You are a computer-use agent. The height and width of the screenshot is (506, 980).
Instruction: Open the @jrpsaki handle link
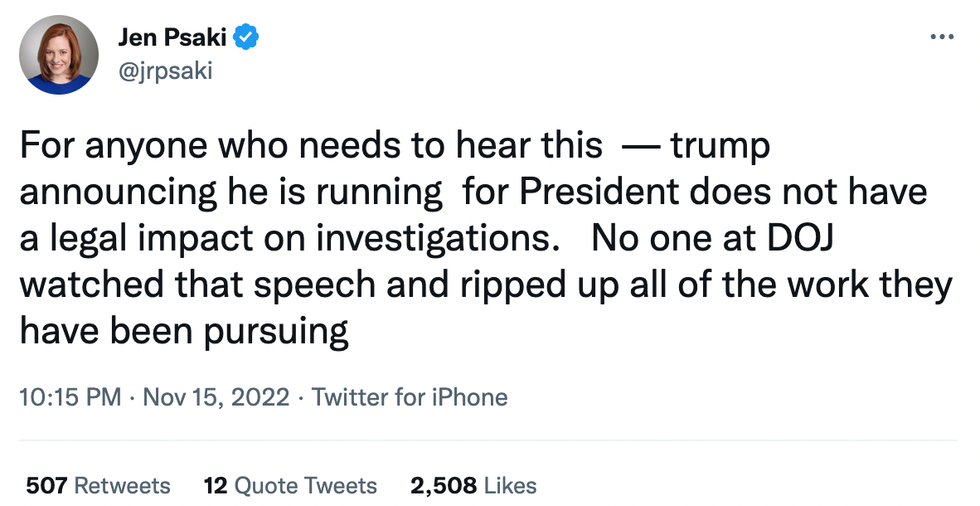click(x=165, y=71)
